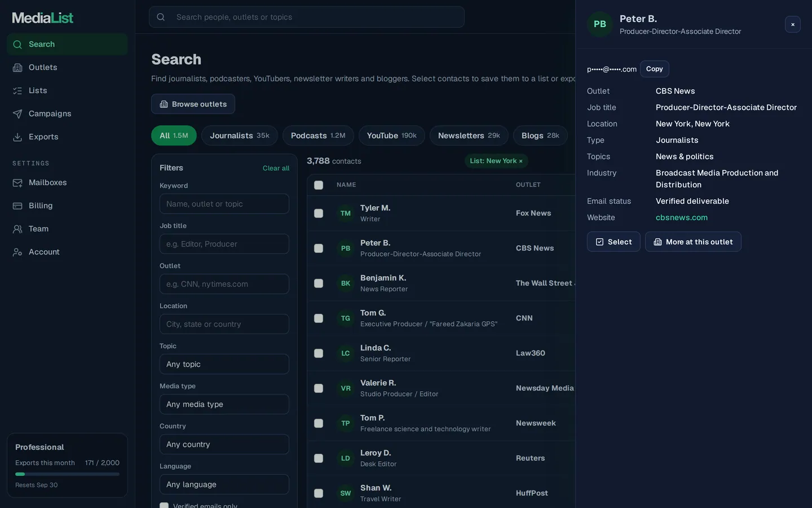This screenshot has width=812, height=508.
Task: Click the Select button in details panel
Action: point(614,242)
